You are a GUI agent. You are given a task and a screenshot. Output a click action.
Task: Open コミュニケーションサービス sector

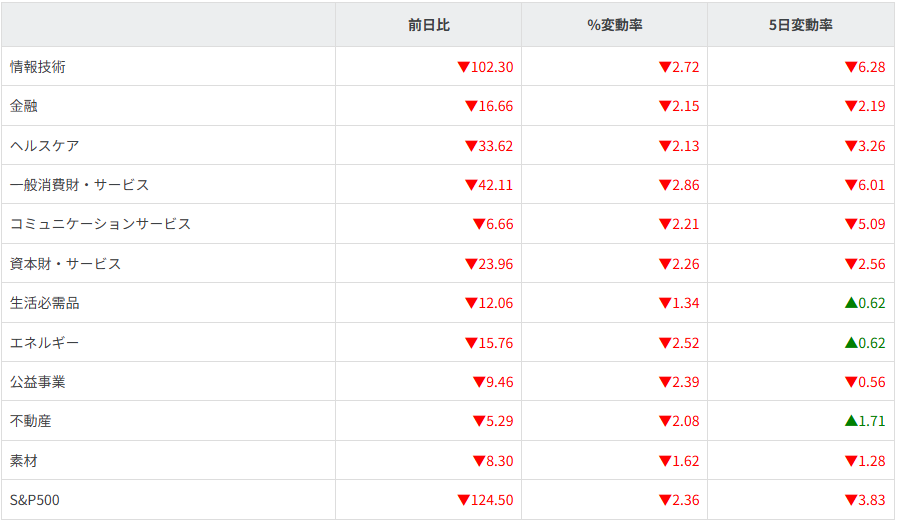pos(100,224)
